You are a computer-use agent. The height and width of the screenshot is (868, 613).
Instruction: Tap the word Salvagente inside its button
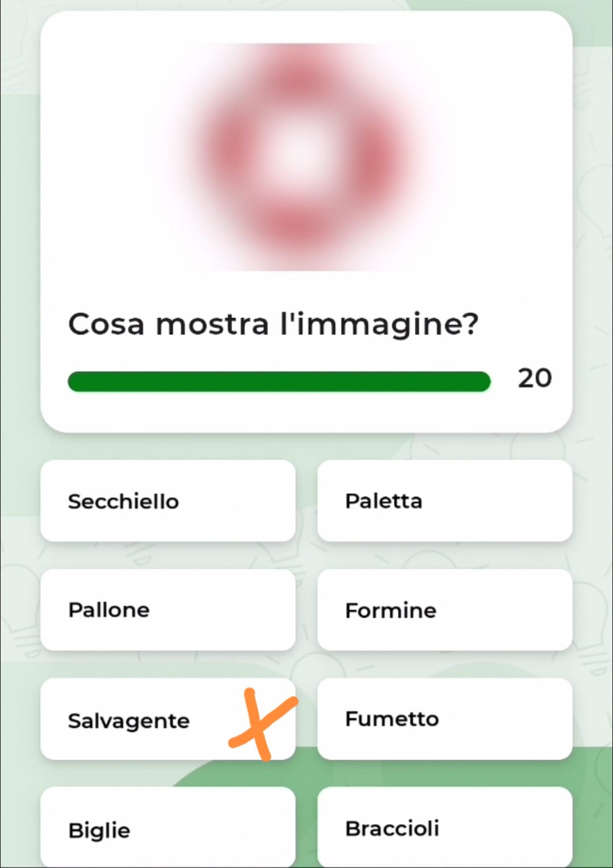(129, 721)
